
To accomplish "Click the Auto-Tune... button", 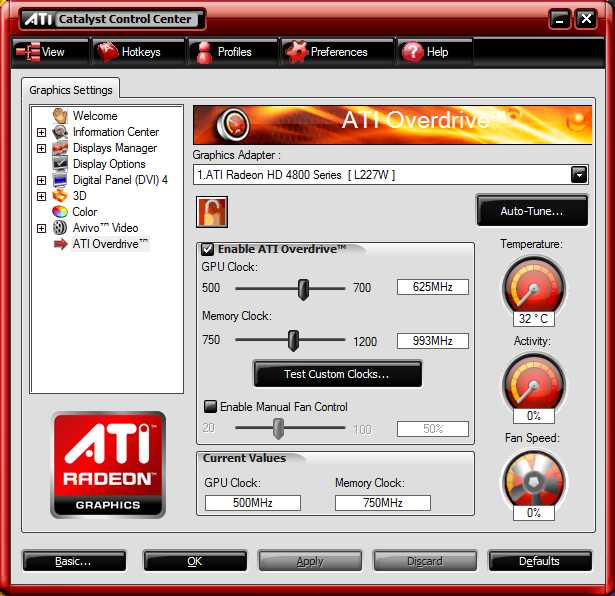I will 532,211.
